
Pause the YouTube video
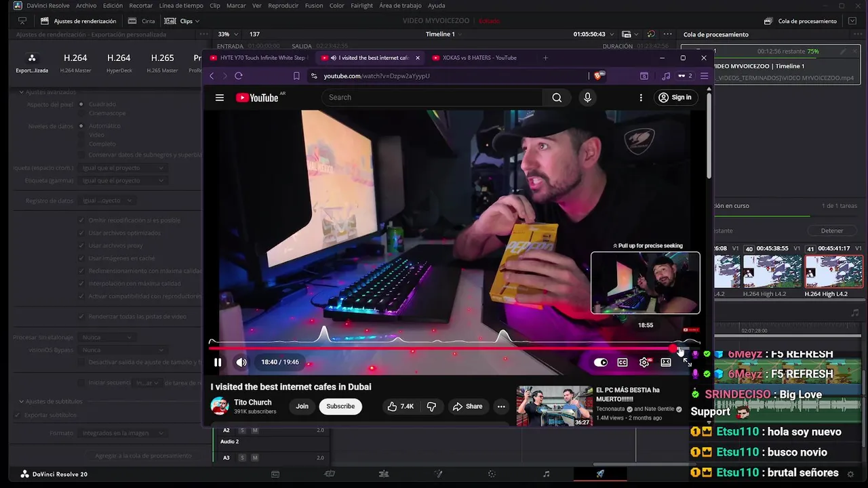point(218,362)
